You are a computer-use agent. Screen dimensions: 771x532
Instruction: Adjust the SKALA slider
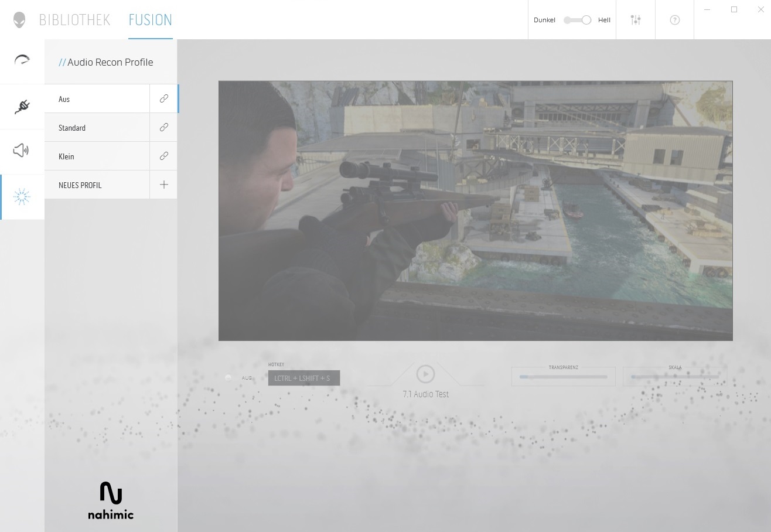click(675, 377)
